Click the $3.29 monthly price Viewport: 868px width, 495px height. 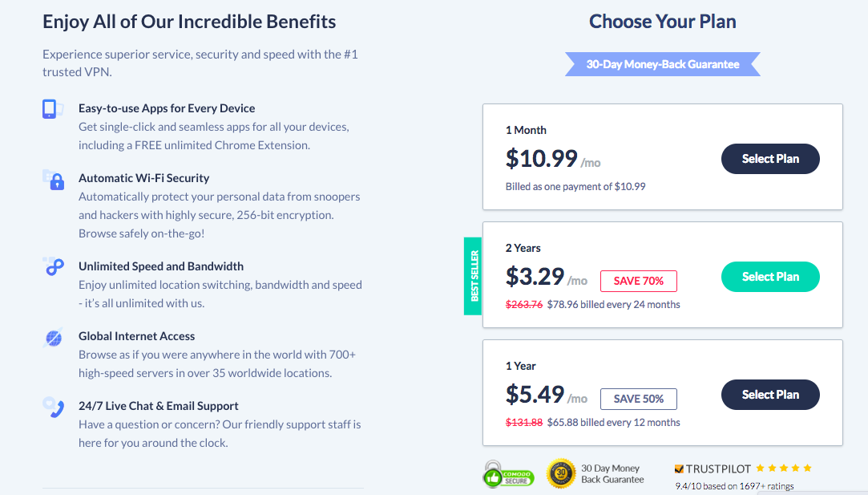tap(535, 277)
